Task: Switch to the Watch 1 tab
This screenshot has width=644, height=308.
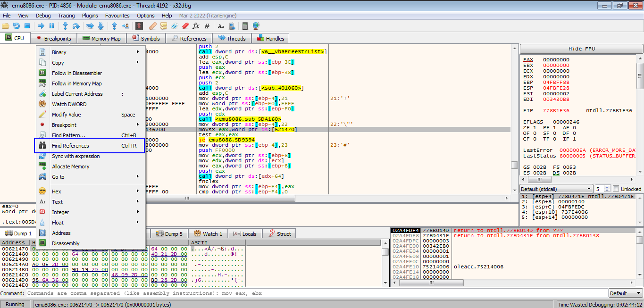Action: 208,234
